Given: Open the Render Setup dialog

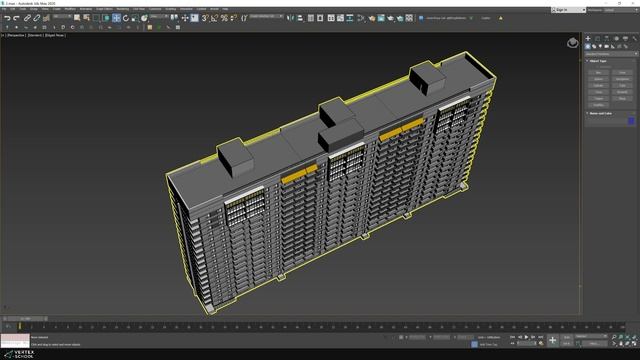Looking at the screenshot, I should tap(372, 18).
